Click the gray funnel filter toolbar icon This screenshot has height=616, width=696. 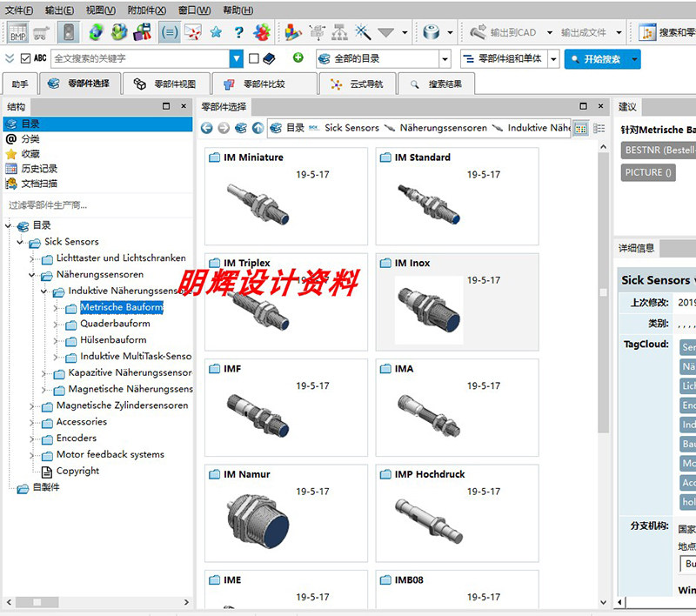coord(385,32)
